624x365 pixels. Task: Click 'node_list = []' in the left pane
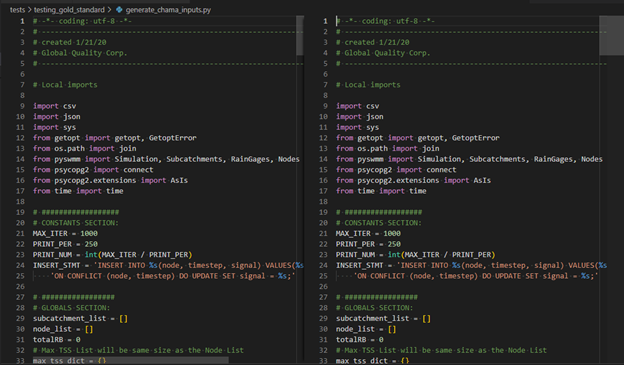[63, 329]
